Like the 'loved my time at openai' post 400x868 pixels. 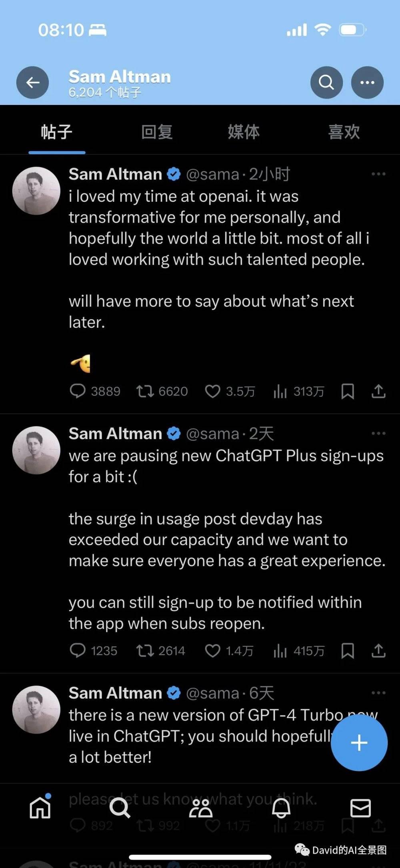213,391
